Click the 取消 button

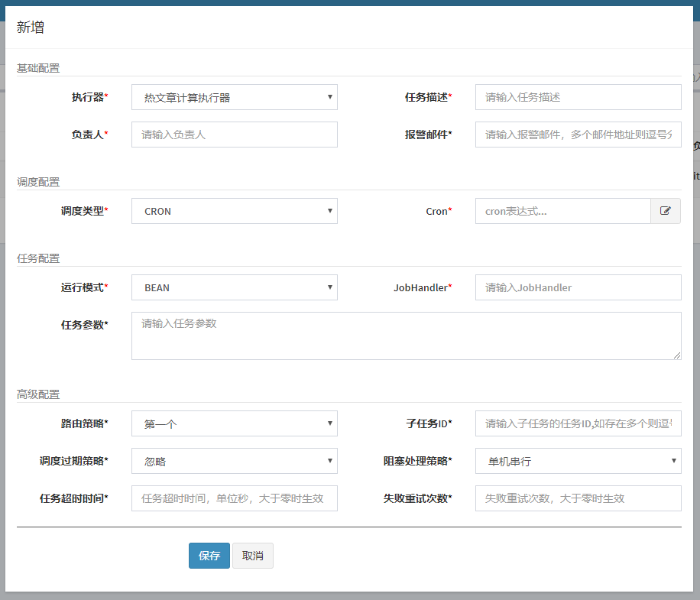[253, 556]
